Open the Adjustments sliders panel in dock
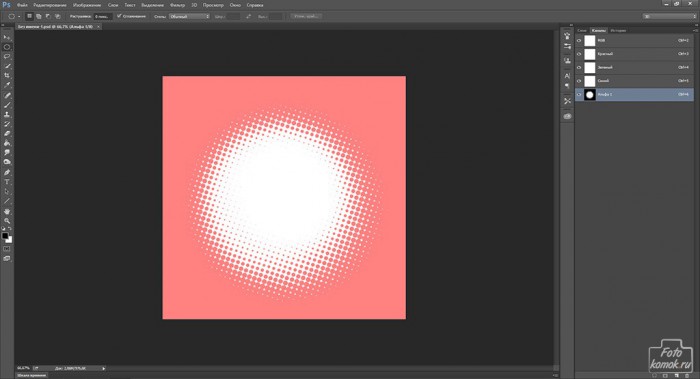 pyautogui.click(x=567, y=46)
